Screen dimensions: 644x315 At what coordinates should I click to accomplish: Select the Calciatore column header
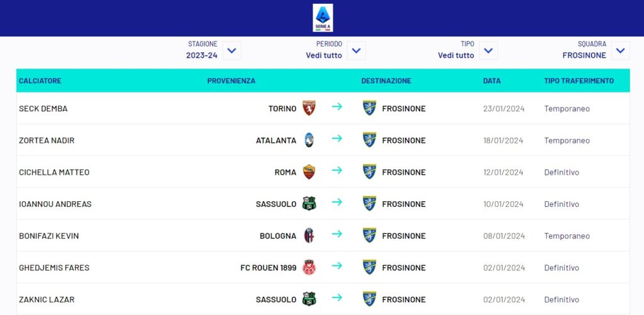(x=40, y=81)
